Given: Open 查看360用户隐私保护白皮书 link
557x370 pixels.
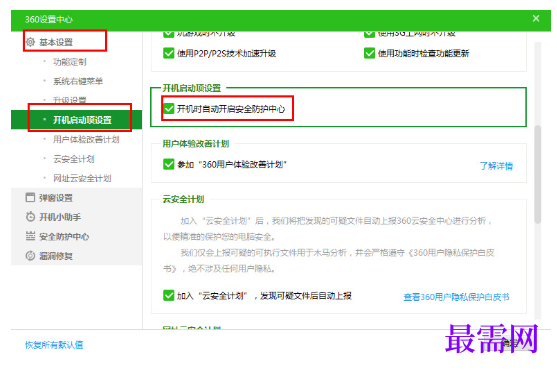Looking at the screenshot, I should point(456,297).
